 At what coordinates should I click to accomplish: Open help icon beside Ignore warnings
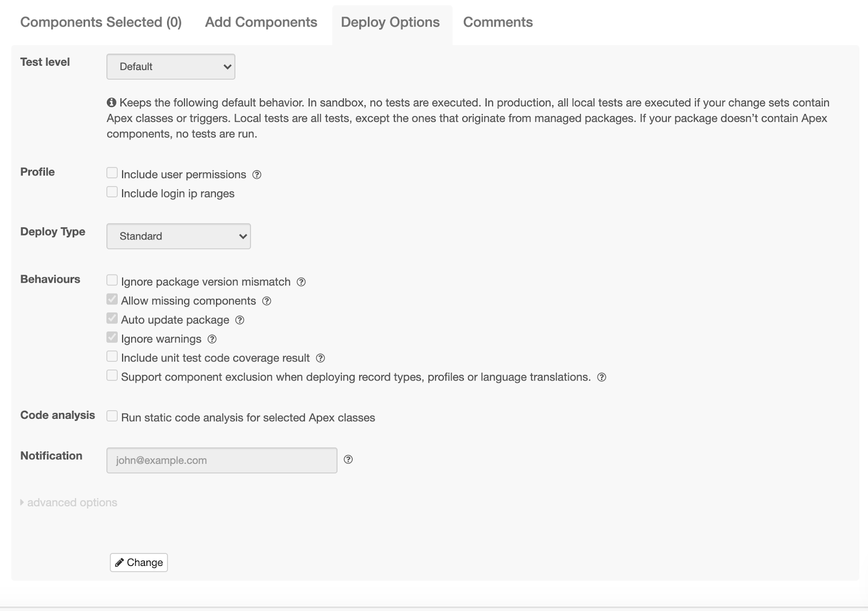click(212, 339)
